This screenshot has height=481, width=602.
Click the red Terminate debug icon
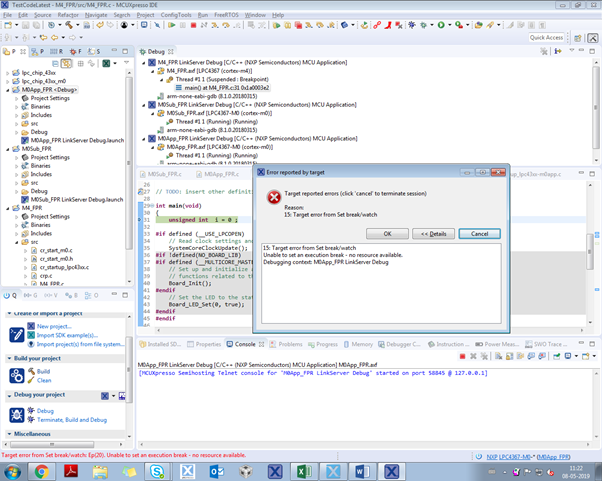[194, 25]
